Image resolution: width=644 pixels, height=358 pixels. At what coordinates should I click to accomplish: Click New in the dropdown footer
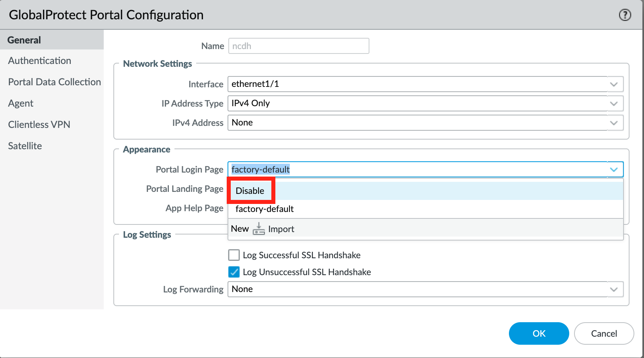(x=240, y=228)
